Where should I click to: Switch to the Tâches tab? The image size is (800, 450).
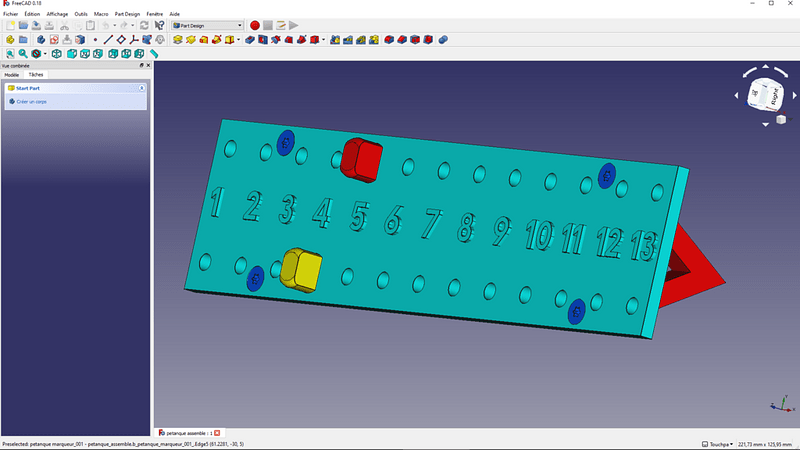tap(36, 74)
